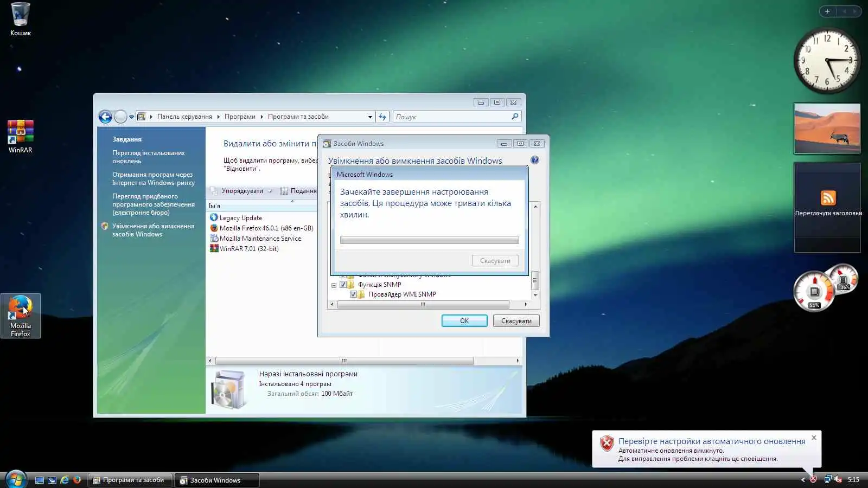
Task: Click the red shield in update notification
Action: [x=607, y=444]
